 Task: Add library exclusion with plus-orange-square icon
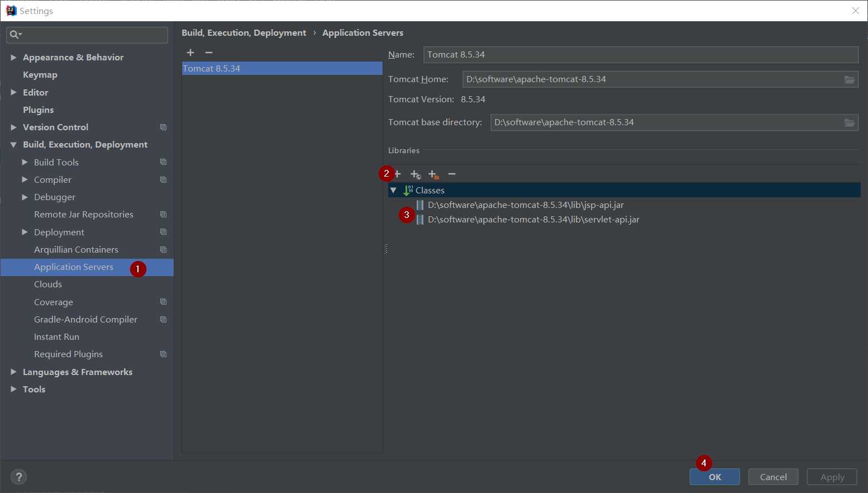coord(433,174)
